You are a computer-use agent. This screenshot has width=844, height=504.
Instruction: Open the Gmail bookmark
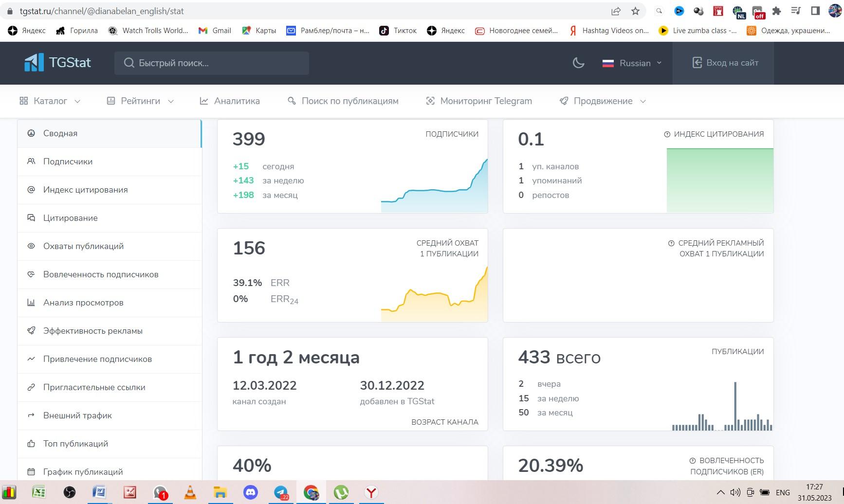[215, 31]
